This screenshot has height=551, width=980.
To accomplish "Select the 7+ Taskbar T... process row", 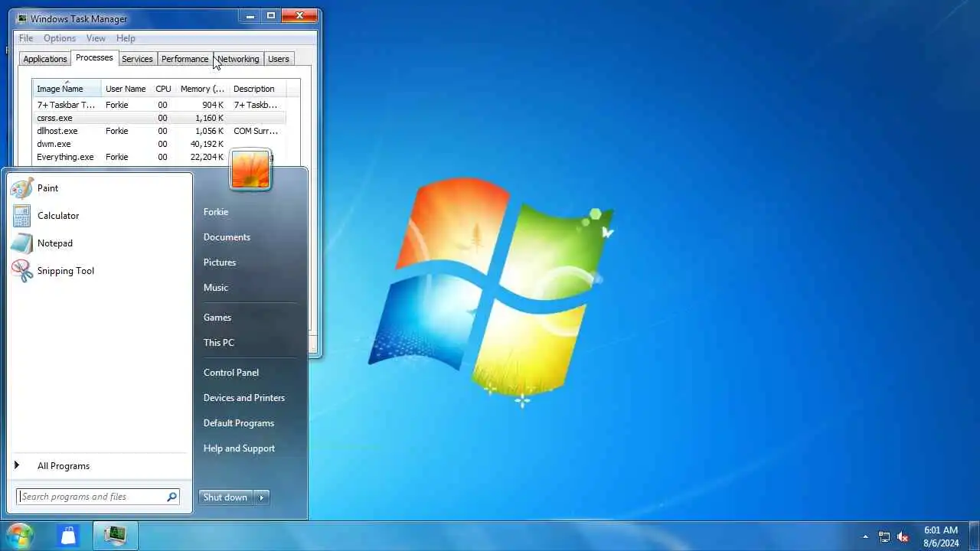I will [159, 105].
